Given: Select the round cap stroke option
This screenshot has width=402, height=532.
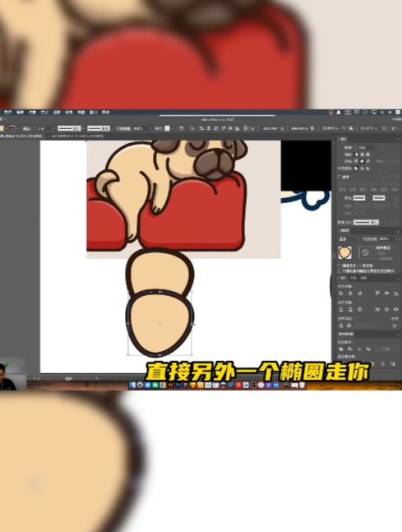Looking at the screenshot, I should [362, 155].
